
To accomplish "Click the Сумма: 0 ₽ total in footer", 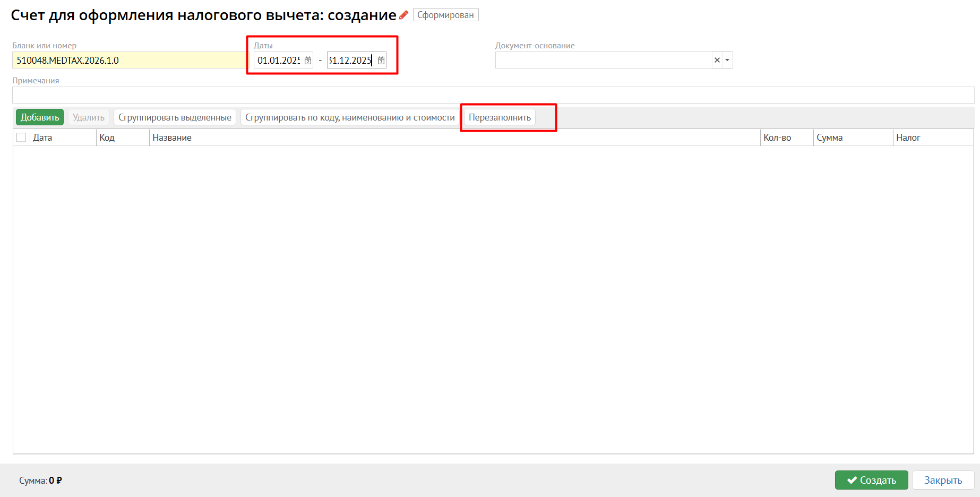I will (x=40, y=481).
